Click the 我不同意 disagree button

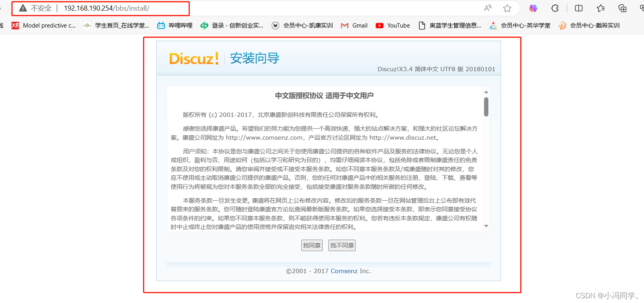[x=342, y=246]
